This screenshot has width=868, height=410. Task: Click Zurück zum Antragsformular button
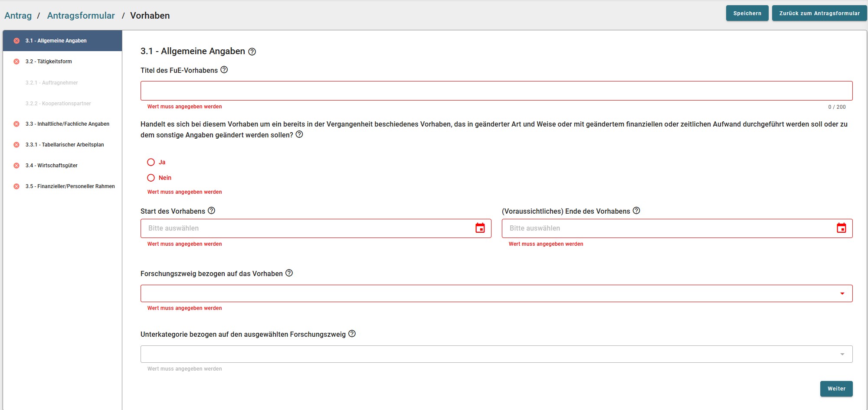click(x=819, y=13)
